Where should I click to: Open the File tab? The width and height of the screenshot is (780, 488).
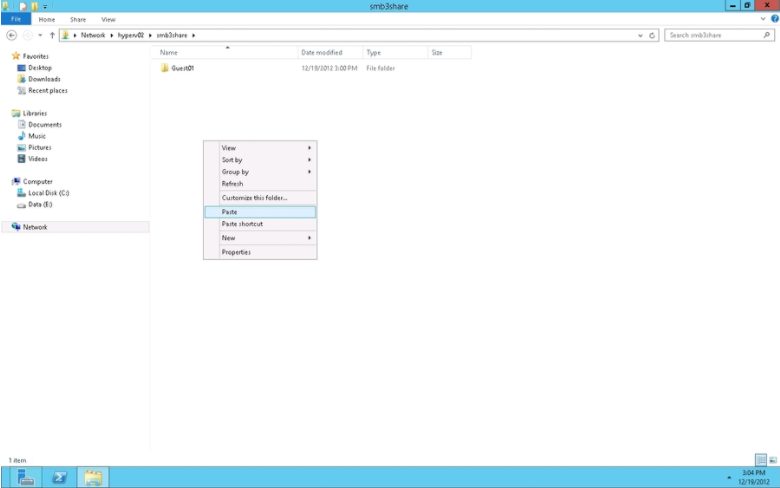point(16,19)
